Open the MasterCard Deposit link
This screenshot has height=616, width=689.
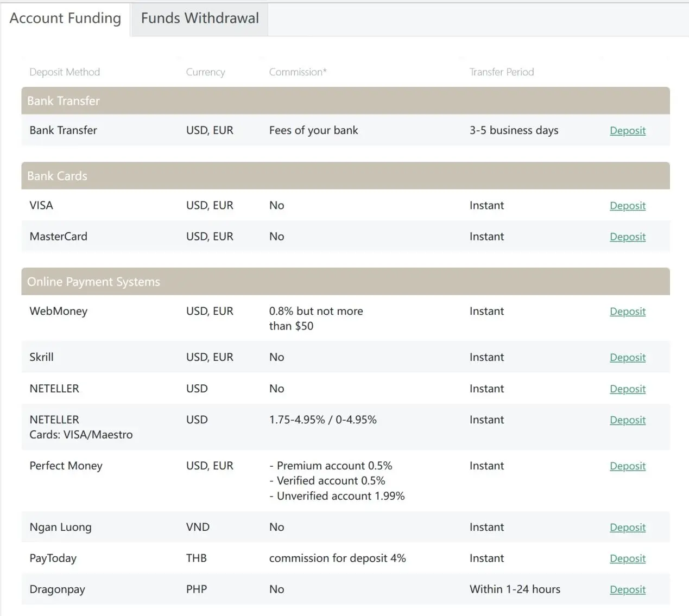coord(628,237)
